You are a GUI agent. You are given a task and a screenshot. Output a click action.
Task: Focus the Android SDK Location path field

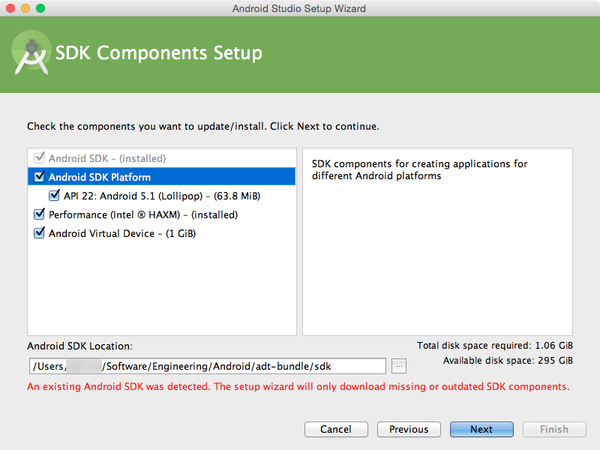click(x=207, y=366)
